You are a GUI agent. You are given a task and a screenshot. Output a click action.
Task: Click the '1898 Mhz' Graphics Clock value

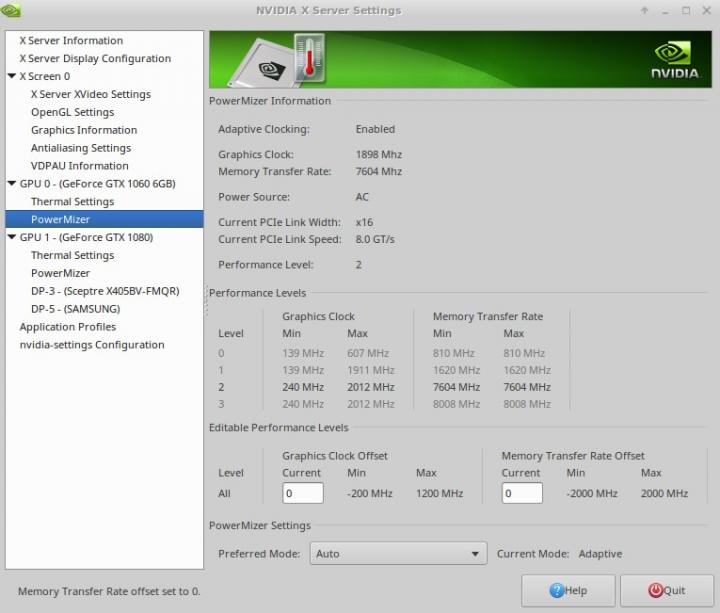pos(379,154)
